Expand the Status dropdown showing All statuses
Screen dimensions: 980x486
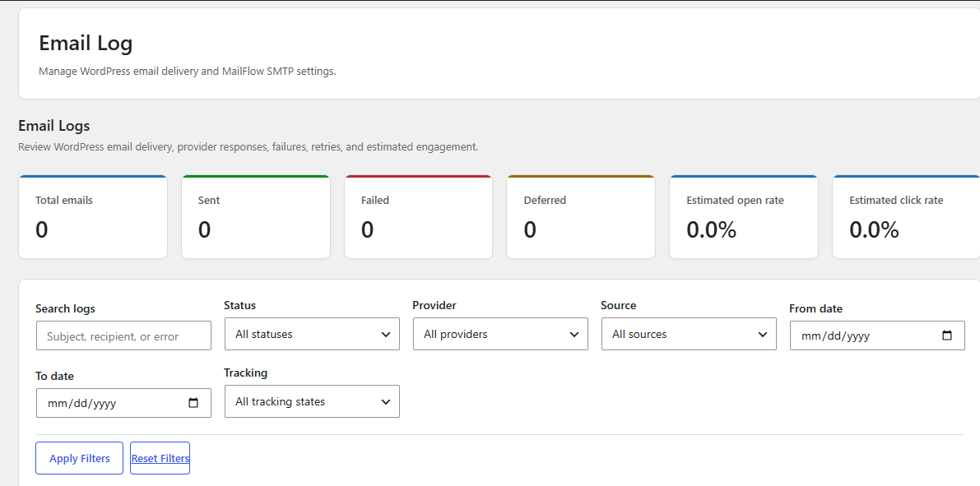tap(312, 334)
